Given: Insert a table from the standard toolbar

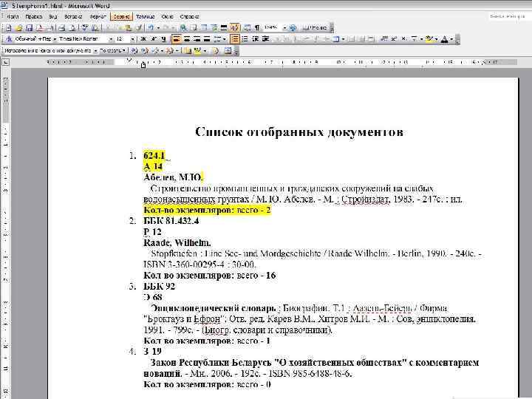Looking at the screenshot, I should (204, 28).
